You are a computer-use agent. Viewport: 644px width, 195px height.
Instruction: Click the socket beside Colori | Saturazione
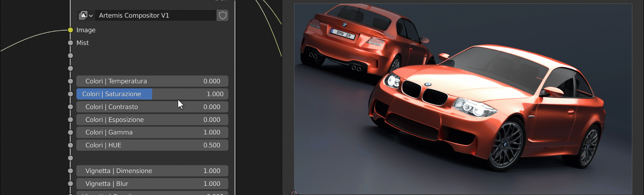coord(70,94)
